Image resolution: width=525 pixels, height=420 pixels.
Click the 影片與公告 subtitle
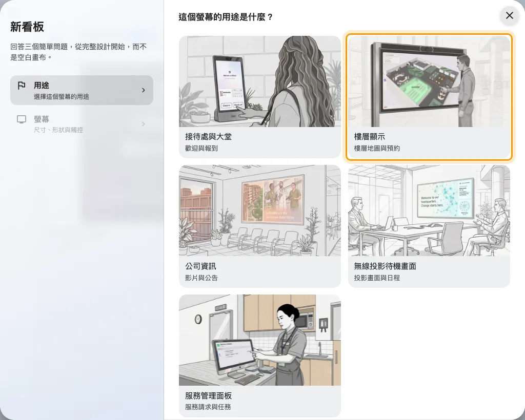coord(201,278)
